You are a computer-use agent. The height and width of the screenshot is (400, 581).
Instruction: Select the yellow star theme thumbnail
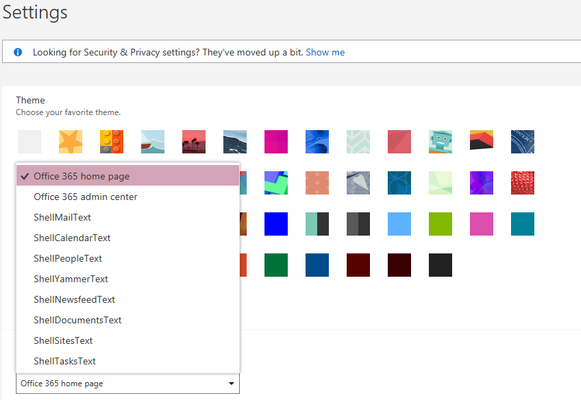(70, 141)
